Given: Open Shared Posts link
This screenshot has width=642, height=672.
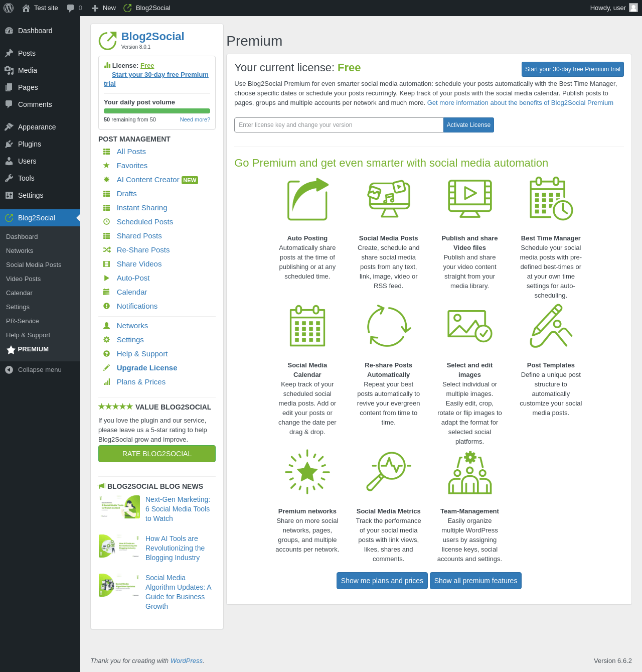Looking at the screenshot, I should point(139,236).
